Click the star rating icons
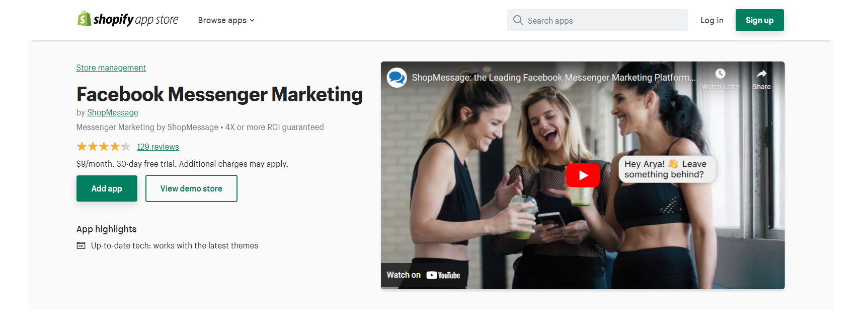The height and width of the screenshot is (321, 868). pos(103,147)
